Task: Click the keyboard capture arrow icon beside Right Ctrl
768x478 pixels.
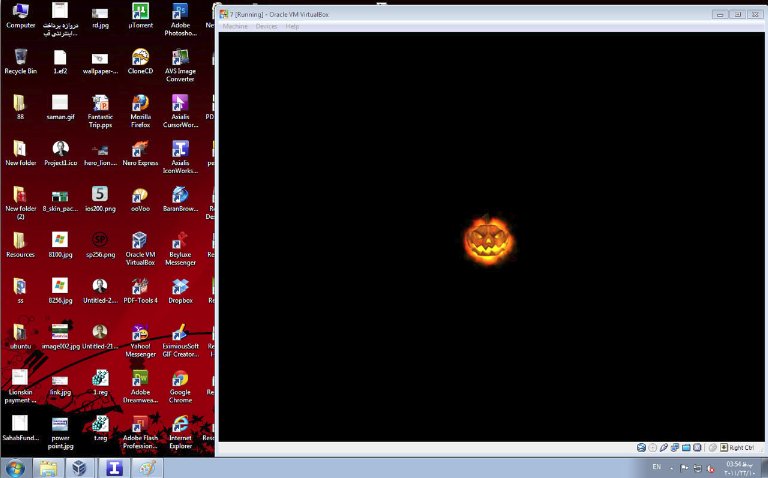Action: click(724, 448)
